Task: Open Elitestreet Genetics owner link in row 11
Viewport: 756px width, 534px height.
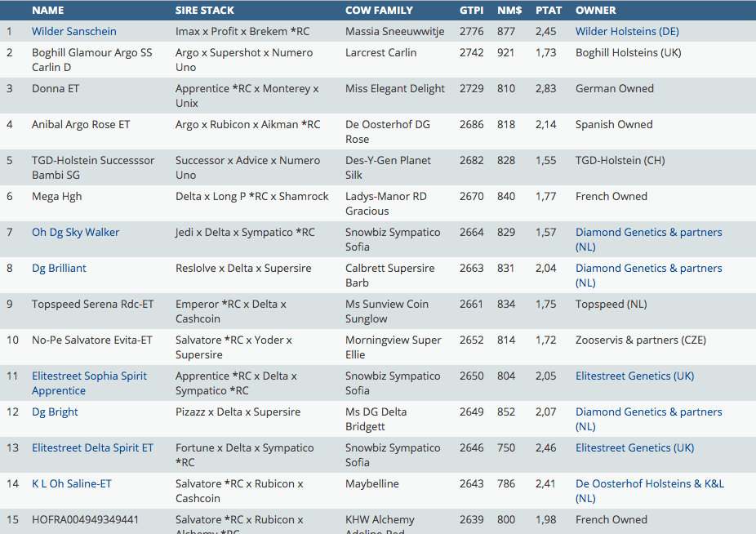Action: point(634,376)
